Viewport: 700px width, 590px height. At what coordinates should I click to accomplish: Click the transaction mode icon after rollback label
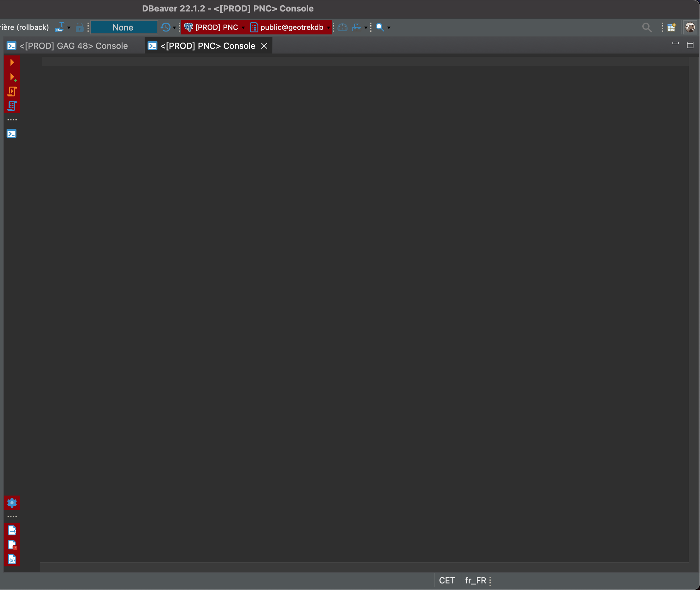pyautogui.click(x=60, y=27)
